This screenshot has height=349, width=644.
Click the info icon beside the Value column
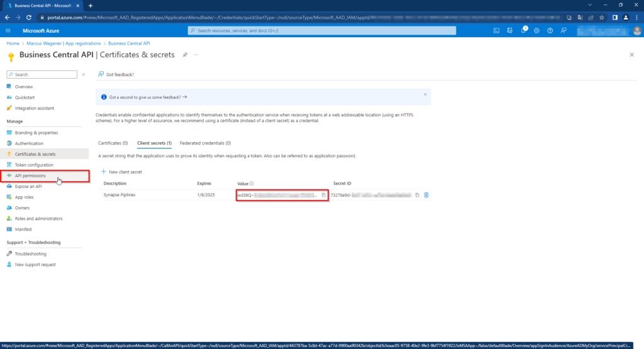tap(252, 184)
